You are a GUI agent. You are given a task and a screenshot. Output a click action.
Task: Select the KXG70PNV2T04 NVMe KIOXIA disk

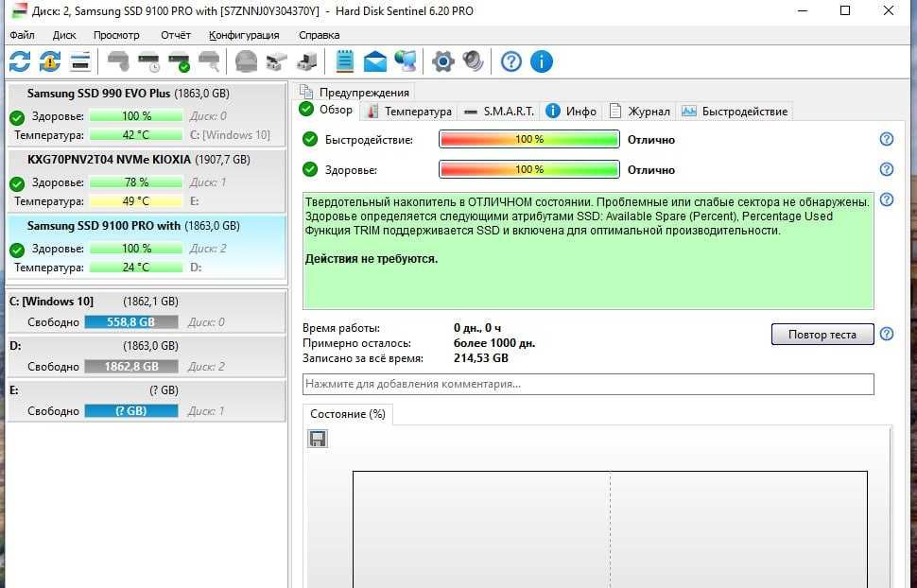pyautogui.click(x=147, y=181)
